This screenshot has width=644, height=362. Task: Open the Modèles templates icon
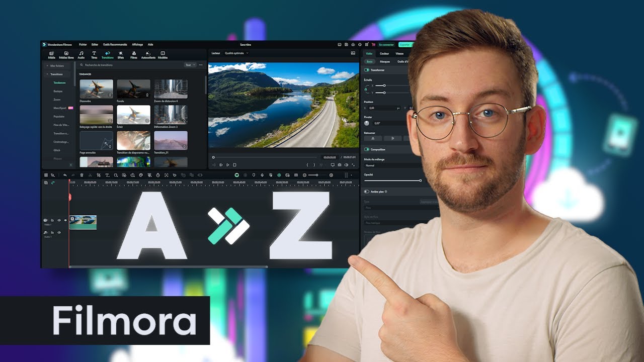coord(163,53)
